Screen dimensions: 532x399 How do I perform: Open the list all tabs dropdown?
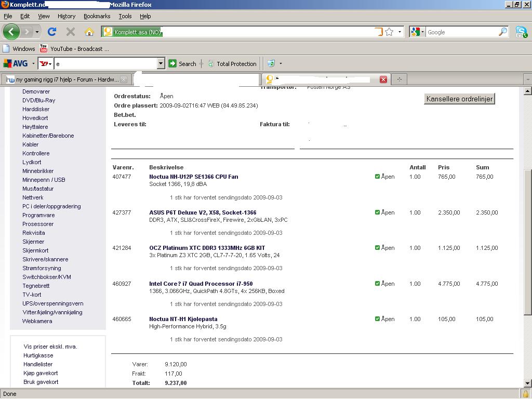point(528,79)
